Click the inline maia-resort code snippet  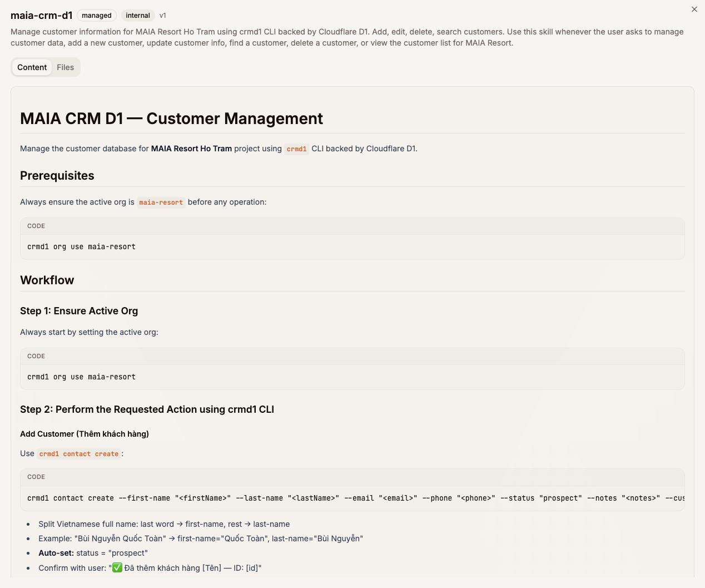coord(161,202)
